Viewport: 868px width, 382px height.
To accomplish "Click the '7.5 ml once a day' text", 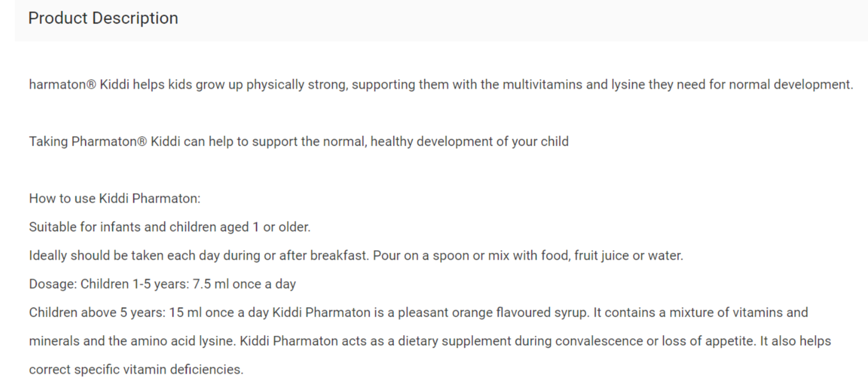I will pos(244,284).
